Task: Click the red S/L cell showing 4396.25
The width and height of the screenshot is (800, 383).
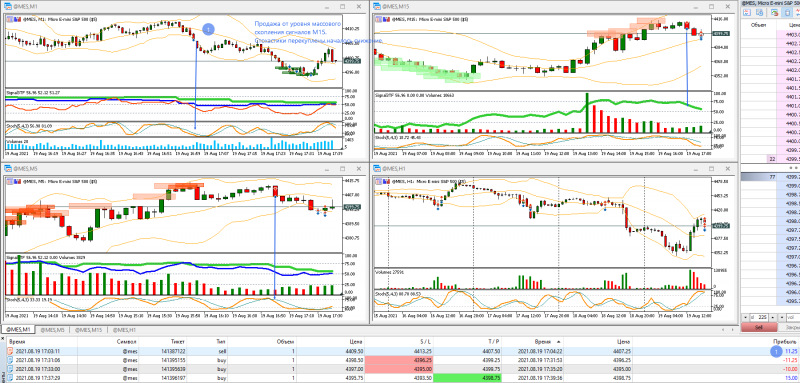Action: (x=398, y=360)
